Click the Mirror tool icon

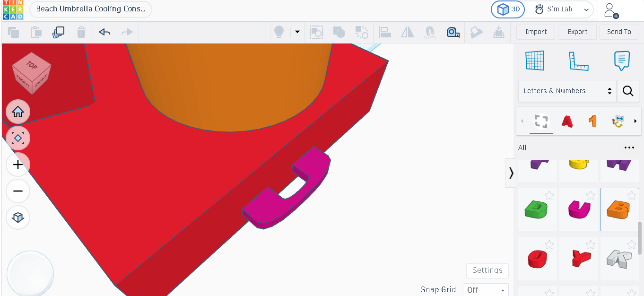[x=408, y=32]
